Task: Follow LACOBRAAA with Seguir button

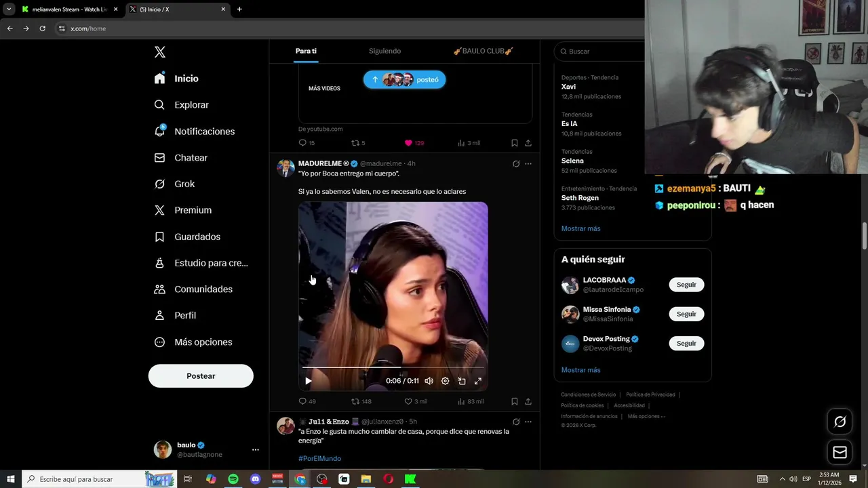Action: pyautogui.click(x=686, y=285)
